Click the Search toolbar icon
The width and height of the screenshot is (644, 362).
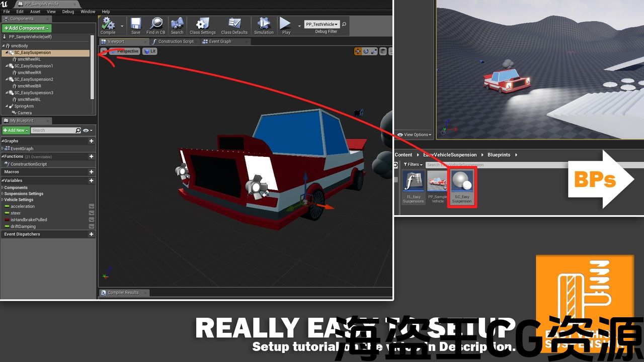(x=177, y=26)
